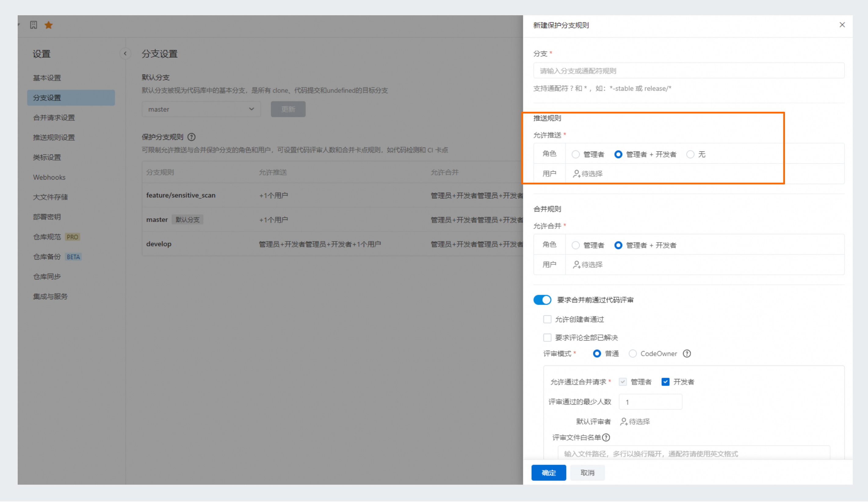Click the develop branch rule row
The height and width of the screenshot is (502, 868).
[332, 244]
